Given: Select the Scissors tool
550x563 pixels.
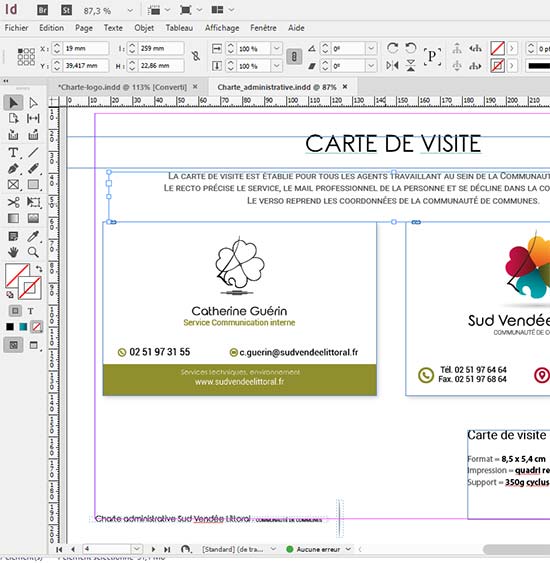Looking at the screenshot, I should (13, 202).
